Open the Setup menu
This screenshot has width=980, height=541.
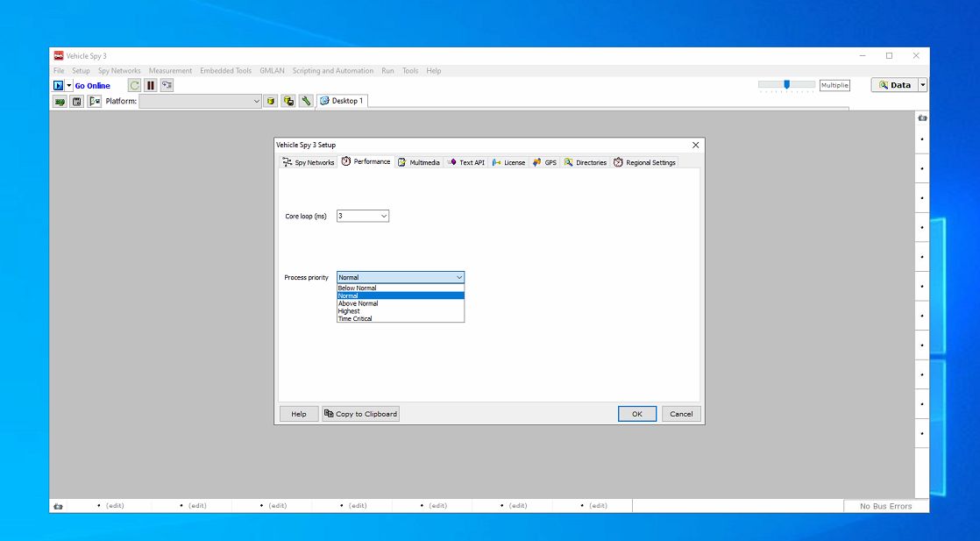[81, 71]
